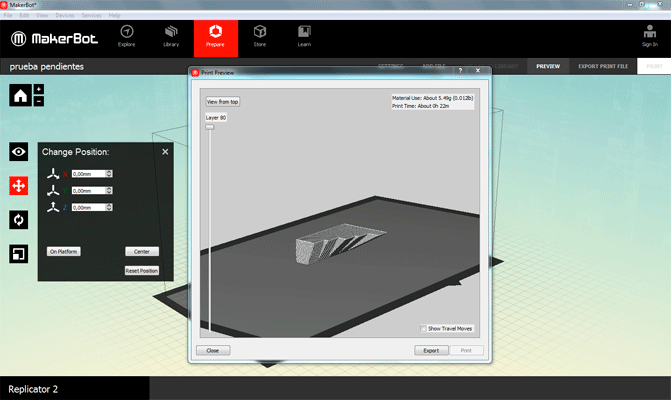This screenshot has width=671, height=400.
Task: Move the layer slider handle
Action: 210,127
